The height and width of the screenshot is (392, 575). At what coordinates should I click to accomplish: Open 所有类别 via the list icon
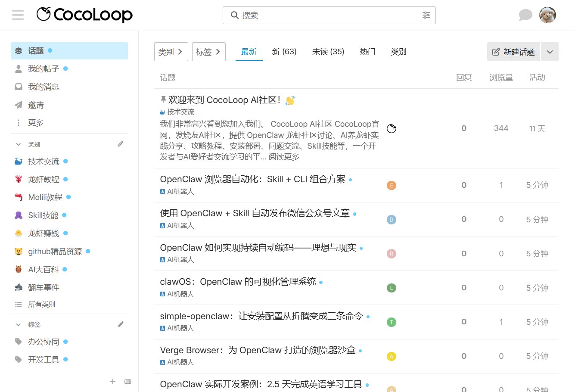tap(18, 304)
